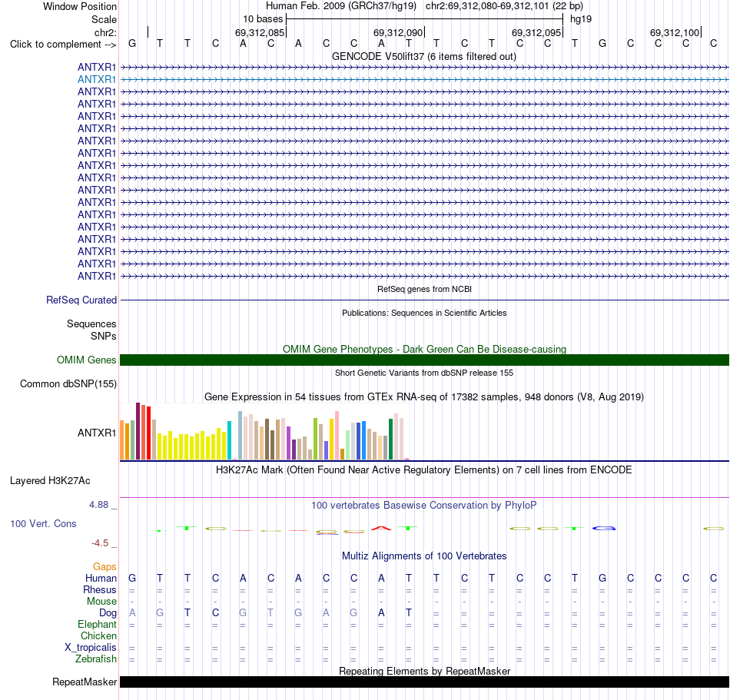Click the red A in the PhyloP logo
This screenshot has width=730, height=700.
pyautogui.click(x=381, y=528)
